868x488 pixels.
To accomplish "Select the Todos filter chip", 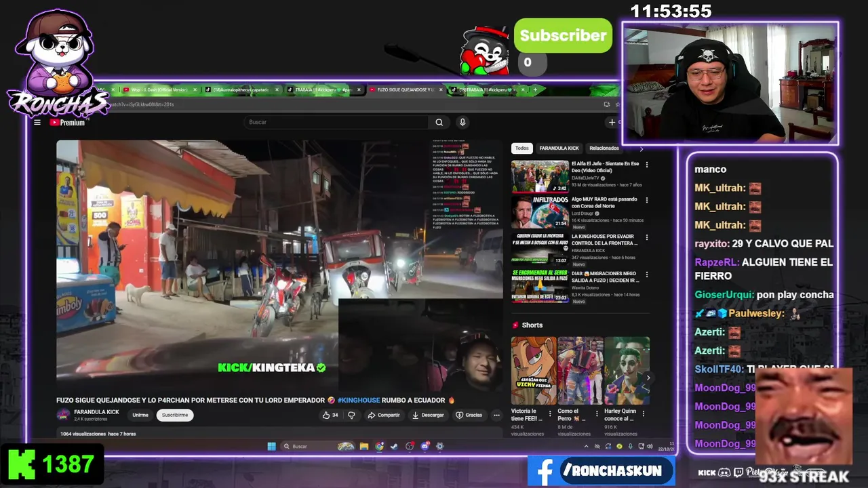I will [x=521, y=148].
